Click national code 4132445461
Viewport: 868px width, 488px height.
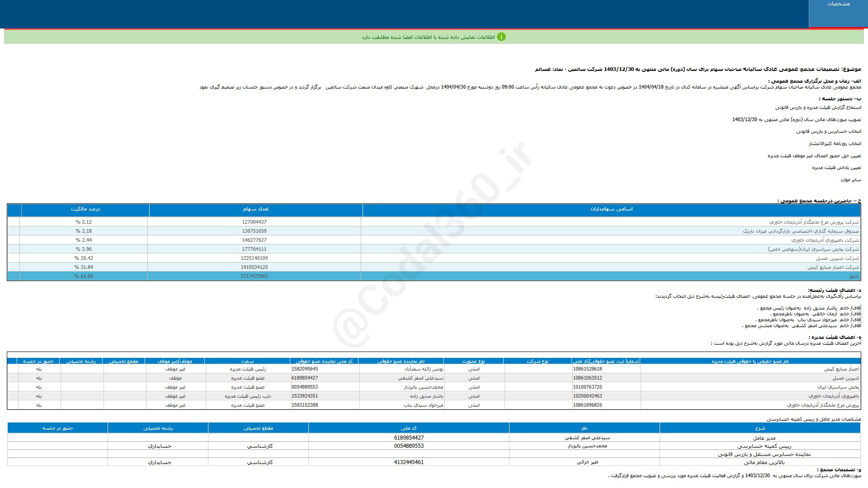[409, 462]
